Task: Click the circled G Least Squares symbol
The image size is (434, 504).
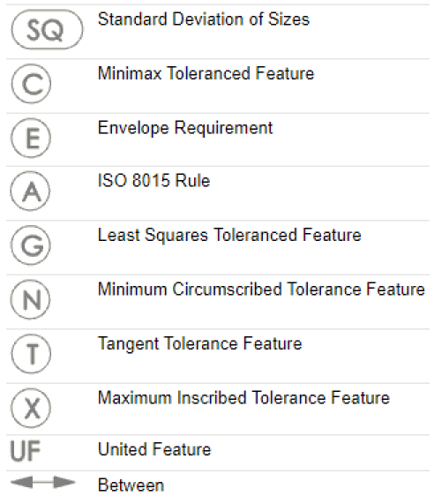Action: pos(31,245)
